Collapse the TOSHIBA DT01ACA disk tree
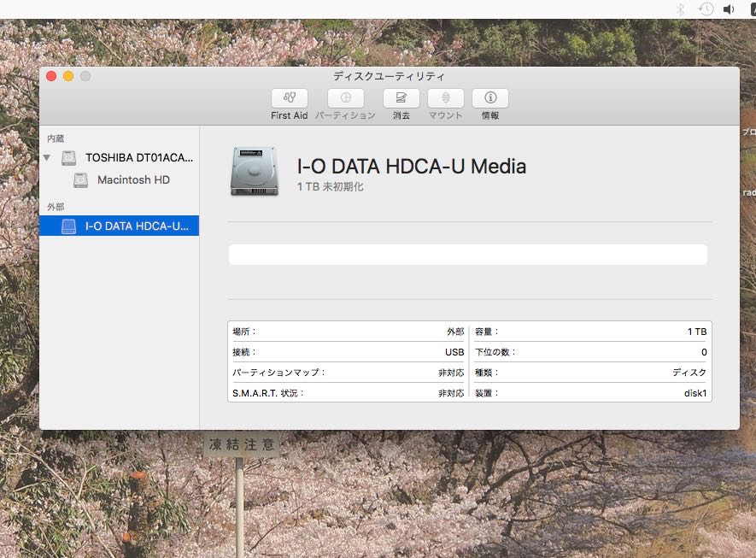Image resolution: width=756 pixels, height=558 pixels. (47, 158)
